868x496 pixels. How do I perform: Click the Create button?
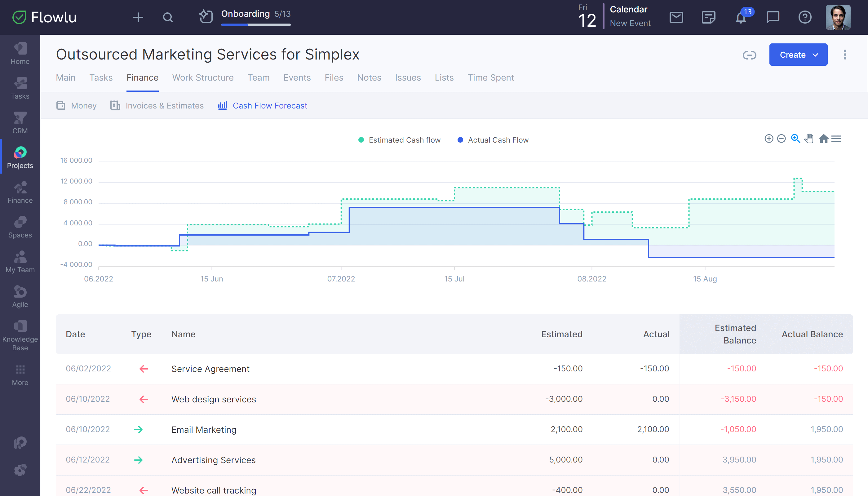coord(798,54)
